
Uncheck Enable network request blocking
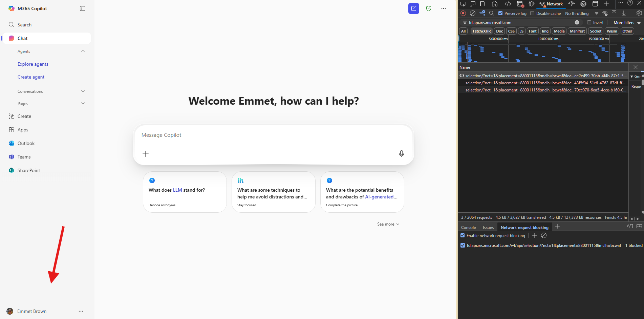(463, 235)
